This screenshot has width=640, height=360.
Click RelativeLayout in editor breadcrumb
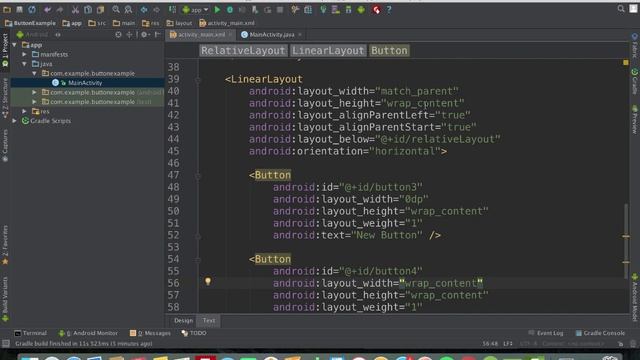(x=243, y=51)
